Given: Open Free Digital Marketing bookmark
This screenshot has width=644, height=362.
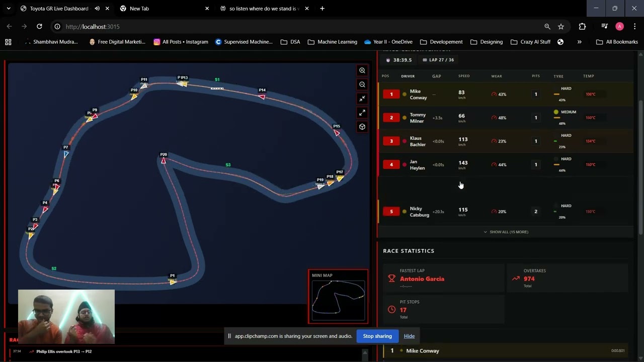Looking at the screenshot, I should coord(117,42).
